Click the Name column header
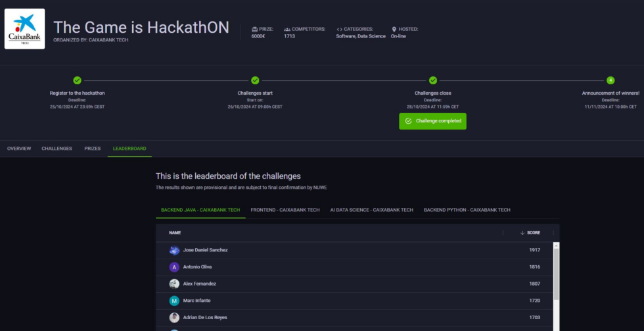 pyautogui.click(x=175, y=233)
